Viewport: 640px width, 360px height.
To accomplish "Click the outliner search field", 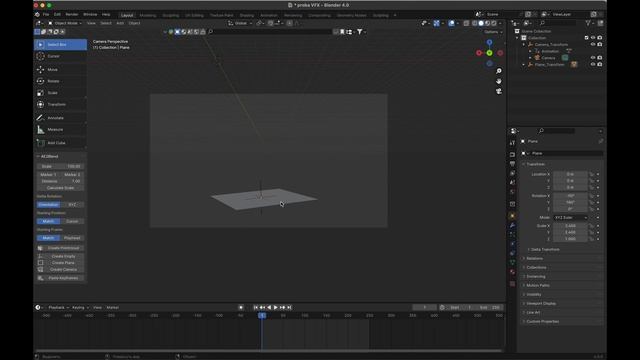I will click(x=558, y=23).
